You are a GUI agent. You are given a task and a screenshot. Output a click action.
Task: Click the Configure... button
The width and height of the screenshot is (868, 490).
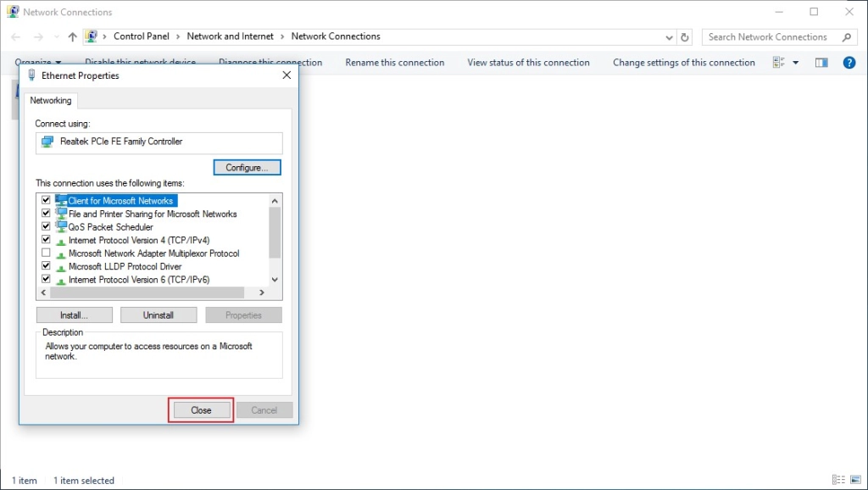pyautogui.click(x=247, y=168)
